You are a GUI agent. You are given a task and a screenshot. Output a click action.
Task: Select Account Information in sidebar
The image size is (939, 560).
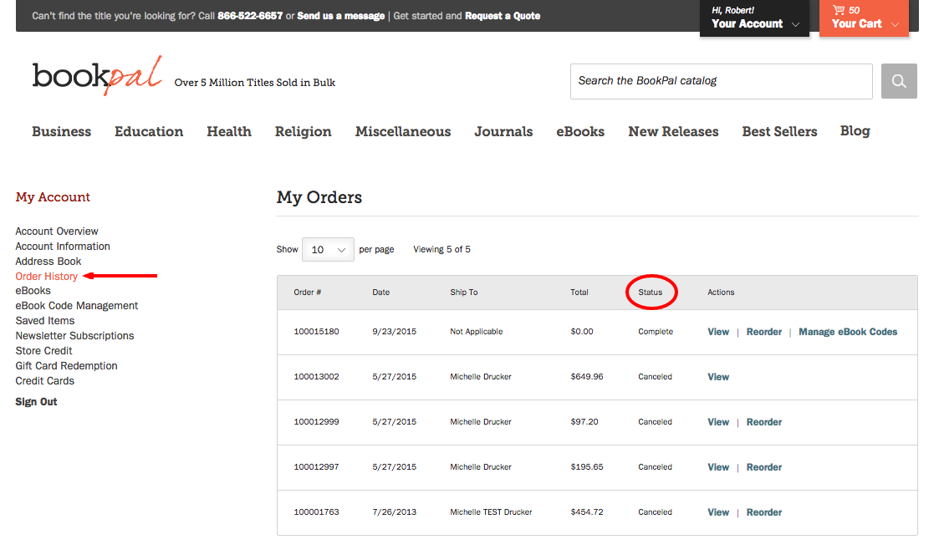[63, 247]
